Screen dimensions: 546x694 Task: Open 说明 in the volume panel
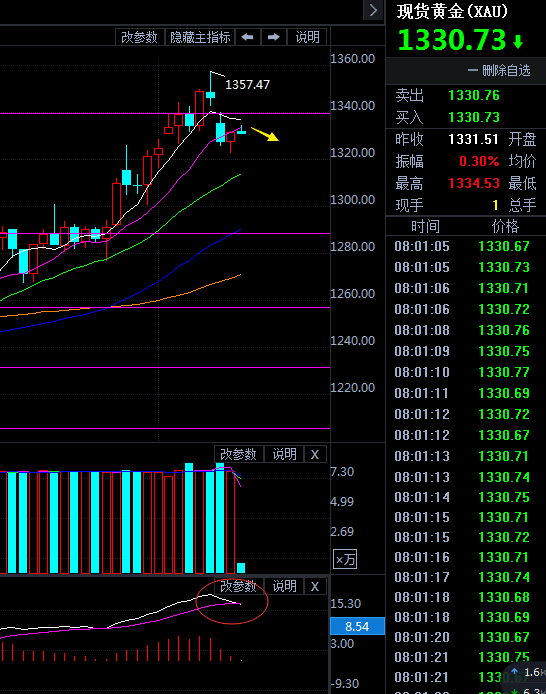point(284,455)
